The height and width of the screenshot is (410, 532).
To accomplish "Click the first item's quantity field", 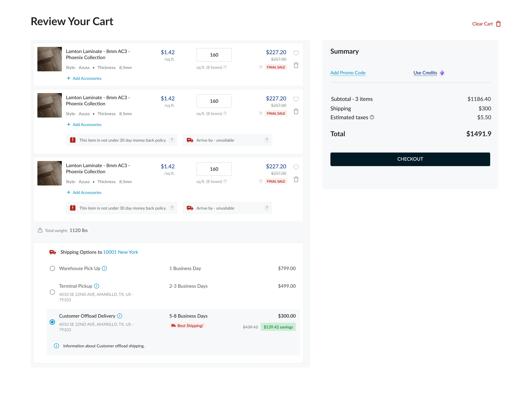I will pos(214,55).
